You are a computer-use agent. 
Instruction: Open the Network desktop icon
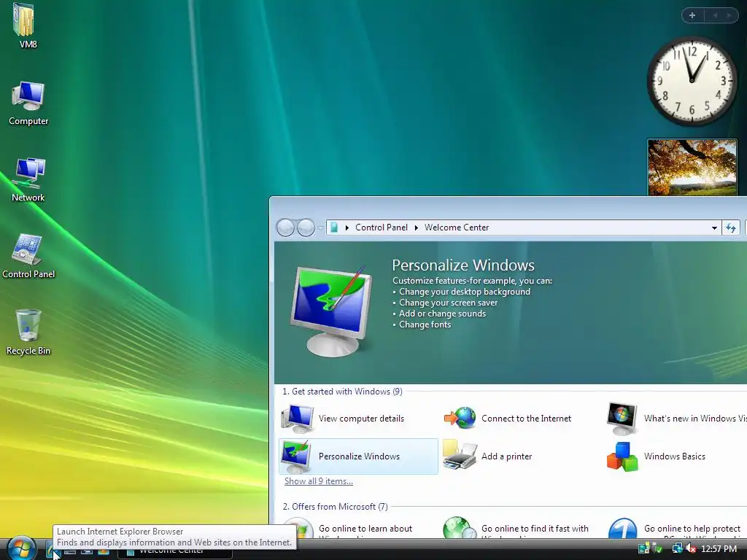coord(28,179)
